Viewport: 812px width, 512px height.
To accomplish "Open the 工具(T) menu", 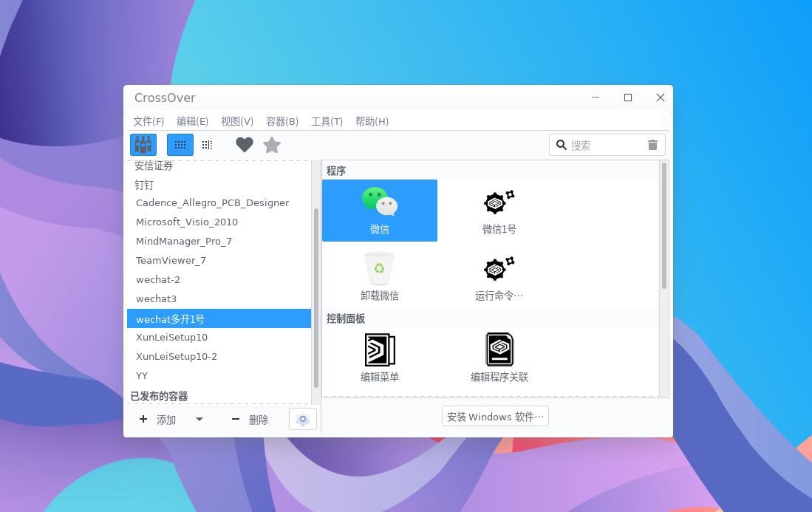I will coord(327,121).
